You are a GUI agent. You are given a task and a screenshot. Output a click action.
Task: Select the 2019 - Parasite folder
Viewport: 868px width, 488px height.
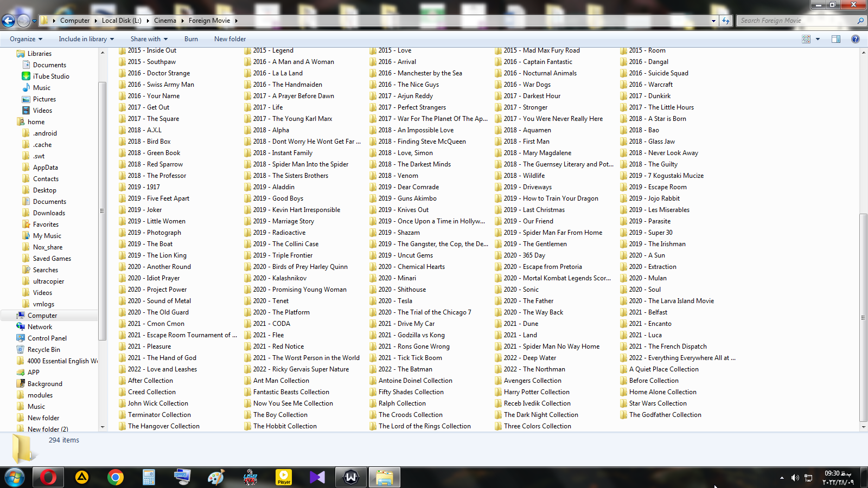click(x=650, y=221)
